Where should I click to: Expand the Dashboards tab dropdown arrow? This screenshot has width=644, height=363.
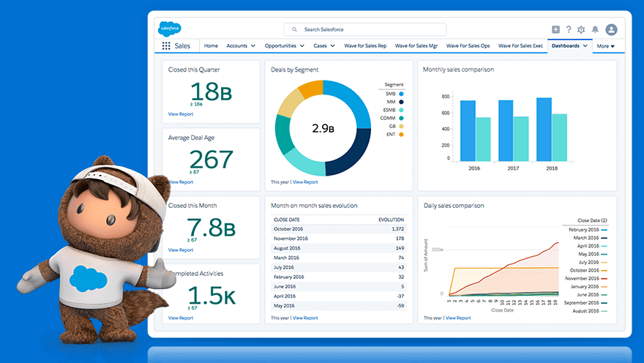pos(585,46)
